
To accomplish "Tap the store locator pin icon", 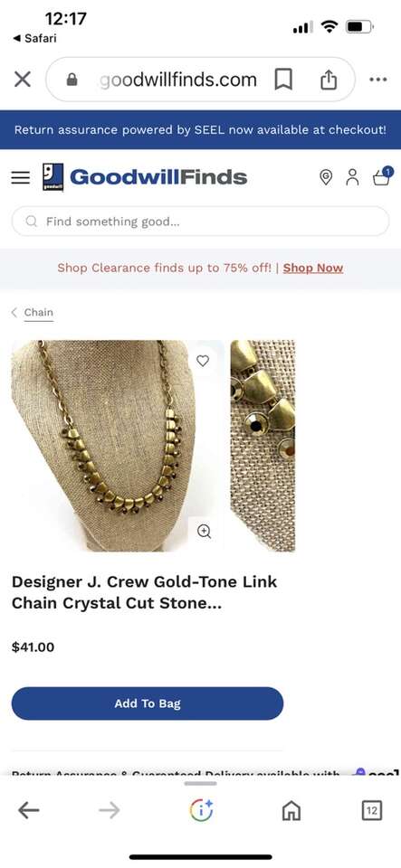I will 326,177.
